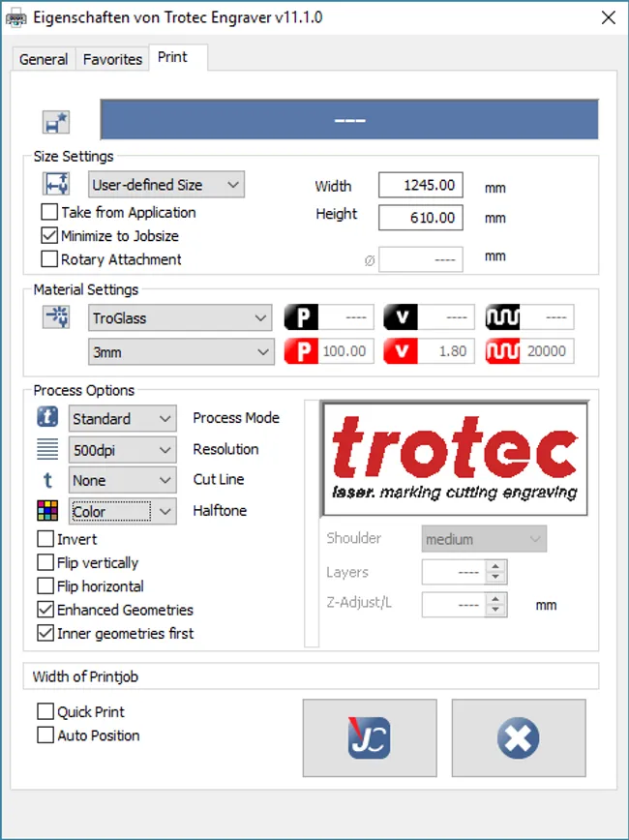This screenshot has height=840, width=629.
Task: Click the Cut Line t icon
Action: pyautogui.click(x=47, y=481)
